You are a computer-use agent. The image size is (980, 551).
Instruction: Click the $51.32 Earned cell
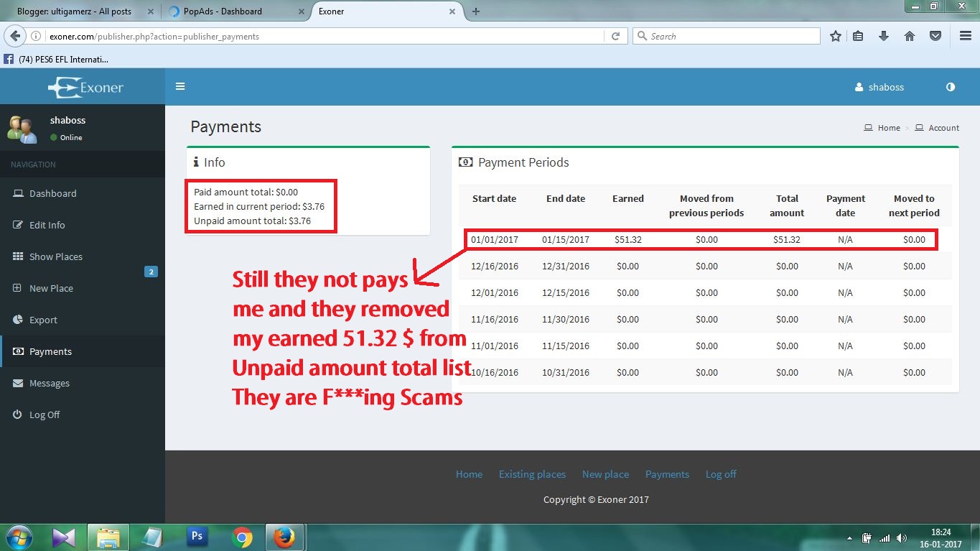point(628,239)
